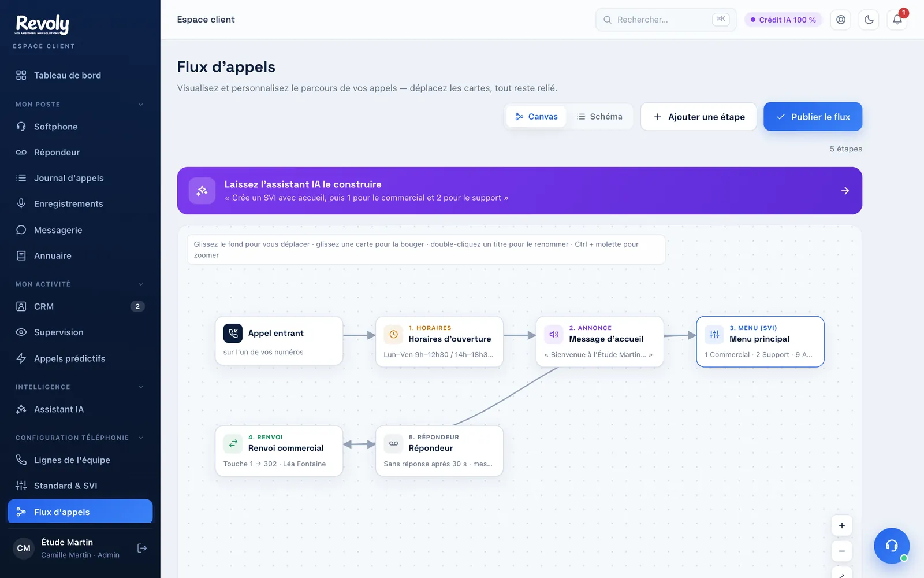Image resolution: width=924 pixels, height=578 pixels.
Task: Open the Supervision page
Action: click(80, 332)
